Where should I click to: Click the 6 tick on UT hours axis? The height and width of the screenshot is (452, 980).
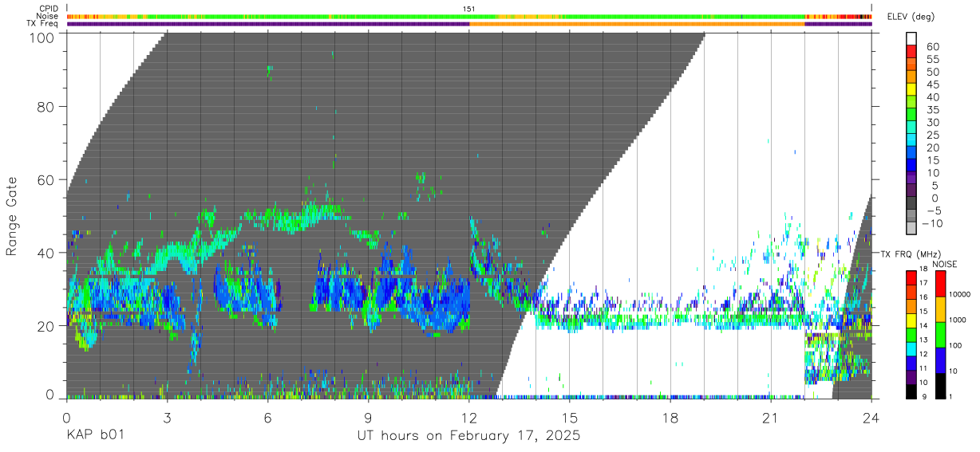(x=267, y=418)
